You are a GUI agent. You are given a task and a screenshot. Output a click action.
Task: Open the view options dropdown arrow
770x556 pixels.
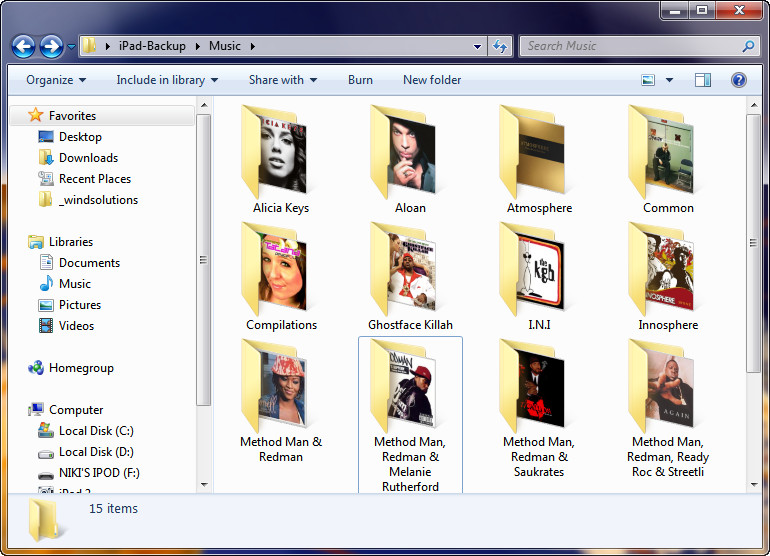669,80
